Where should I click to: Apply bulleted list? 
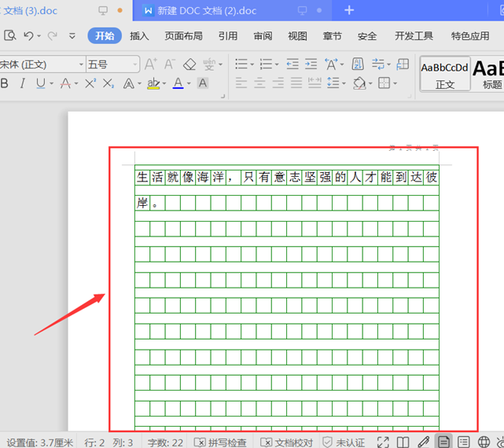click(241, 64)
